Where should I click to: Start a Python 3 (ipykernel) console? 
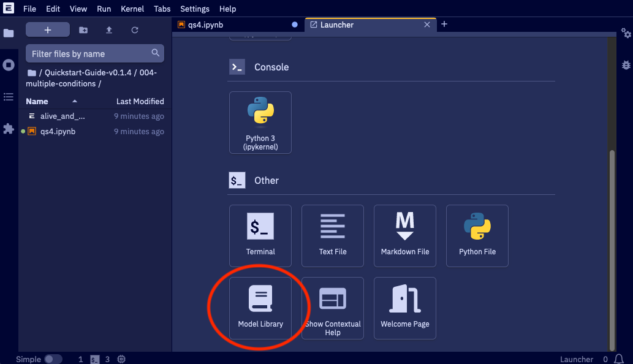point(260,123)
